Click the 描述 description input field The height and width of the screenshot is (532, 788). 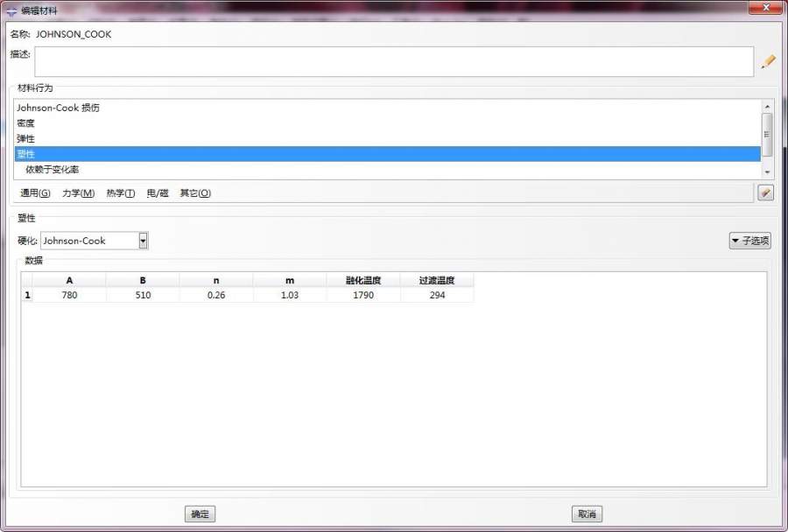pos(394,62)
